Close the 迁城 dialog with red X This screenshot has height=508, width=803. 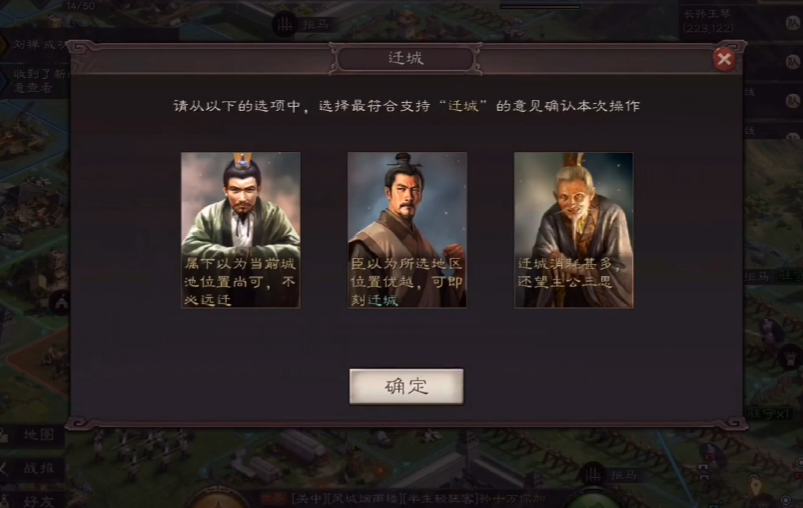[x=724, y=59]
